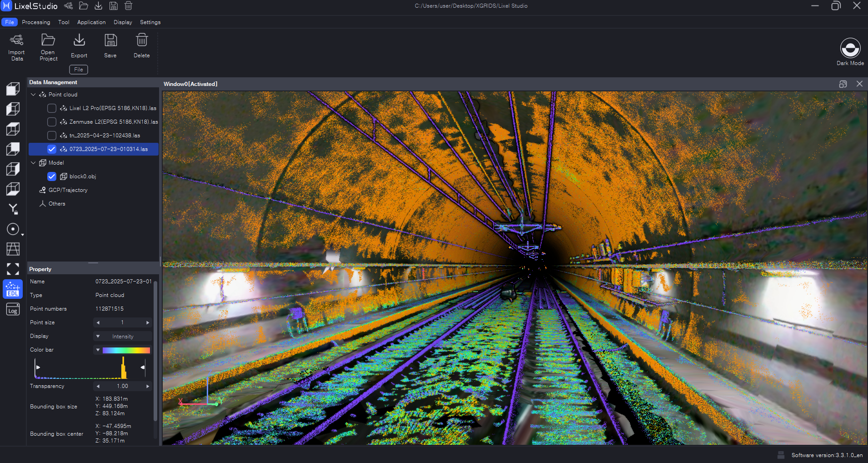
Task: Select GCP/Trajectory in Data Management
Action: tap(68, 190)
